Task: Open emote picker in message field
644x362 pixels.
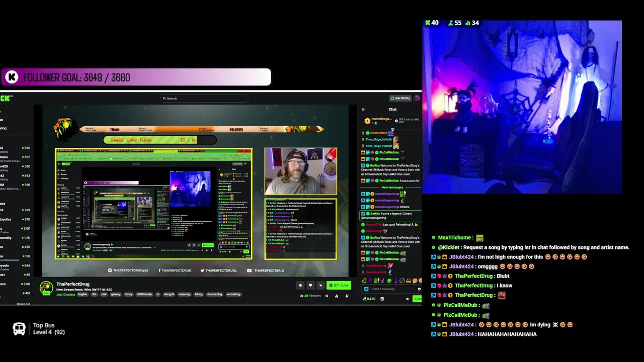Action: tap(419, 289)
